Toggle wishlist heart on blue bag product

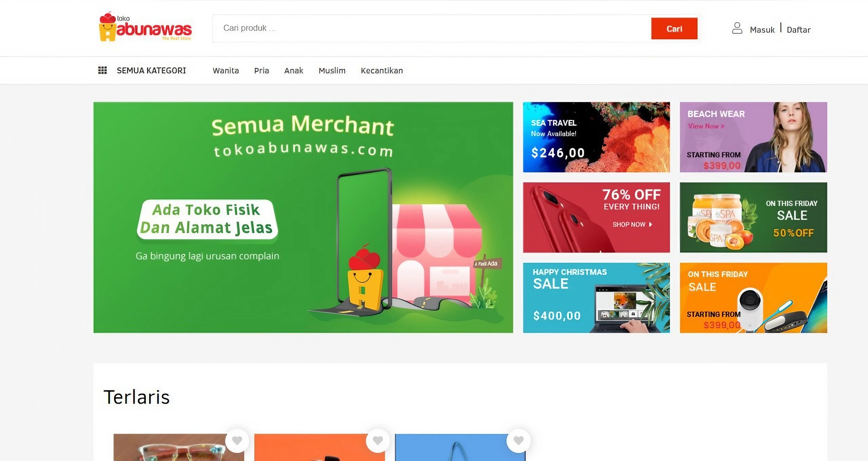tap(518, 440)
